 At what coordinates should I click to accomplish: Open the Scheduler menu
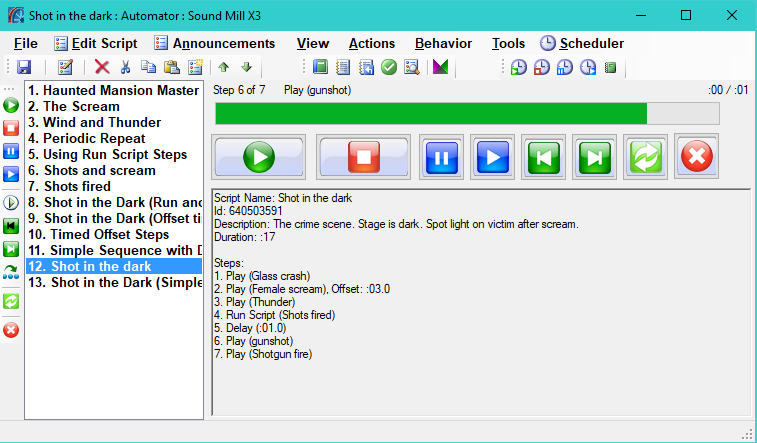coord(582,43)
